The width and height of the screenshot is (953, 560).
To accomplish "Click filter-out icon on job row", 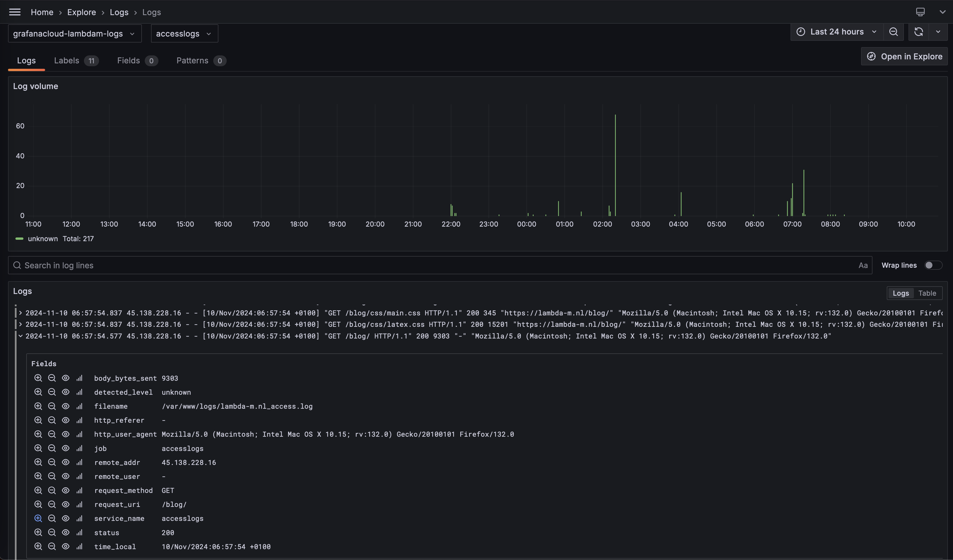I will (52, 448).
